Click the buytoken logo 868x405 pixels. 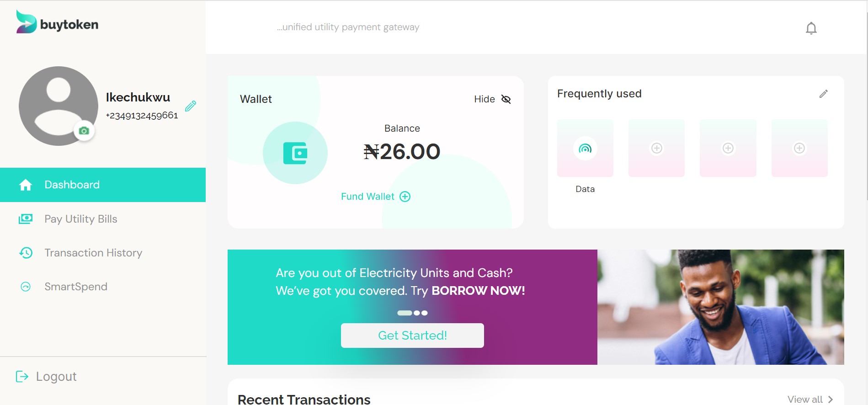[x=58, y=22]
